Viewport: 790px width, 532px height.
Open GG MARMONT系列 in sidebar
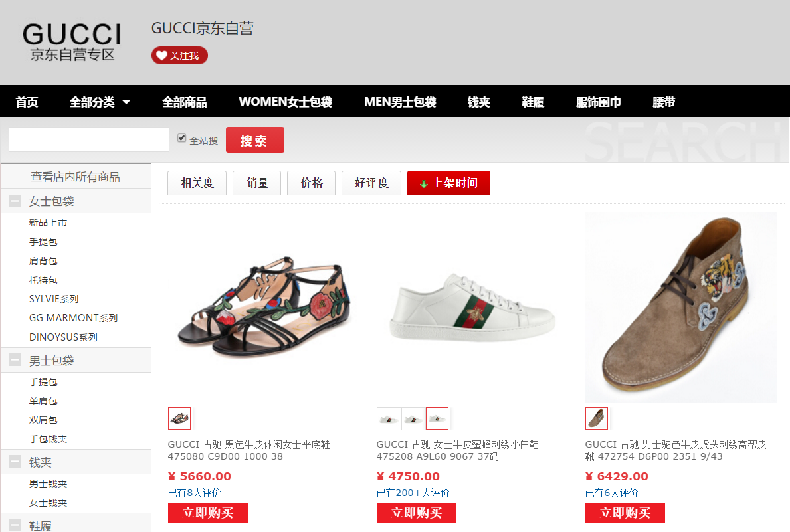pyautogui.click(x=73, y=318)
